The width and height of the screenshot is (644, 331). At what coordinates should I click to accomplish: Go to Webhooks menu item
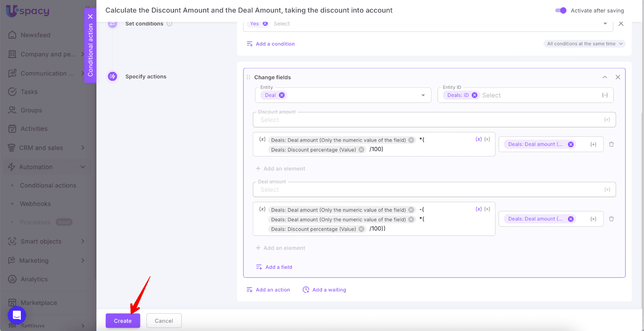[35, 204]
